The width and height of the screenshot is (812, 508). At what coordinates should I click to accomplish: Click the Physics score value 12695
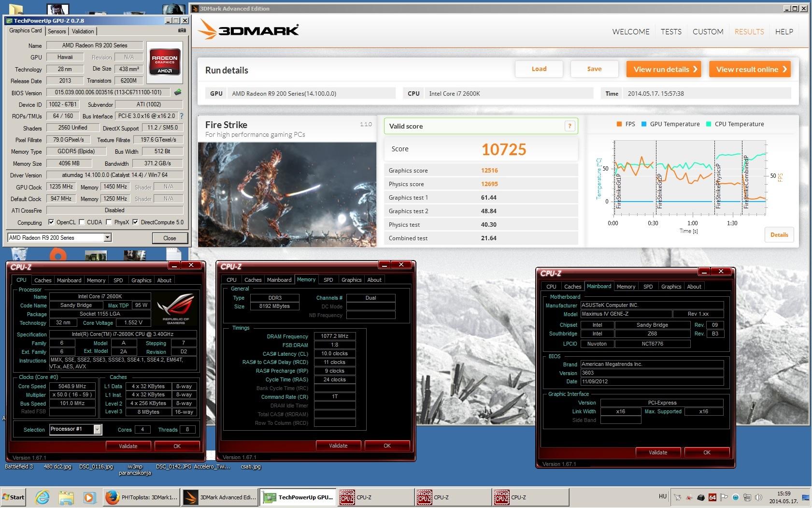489,184
